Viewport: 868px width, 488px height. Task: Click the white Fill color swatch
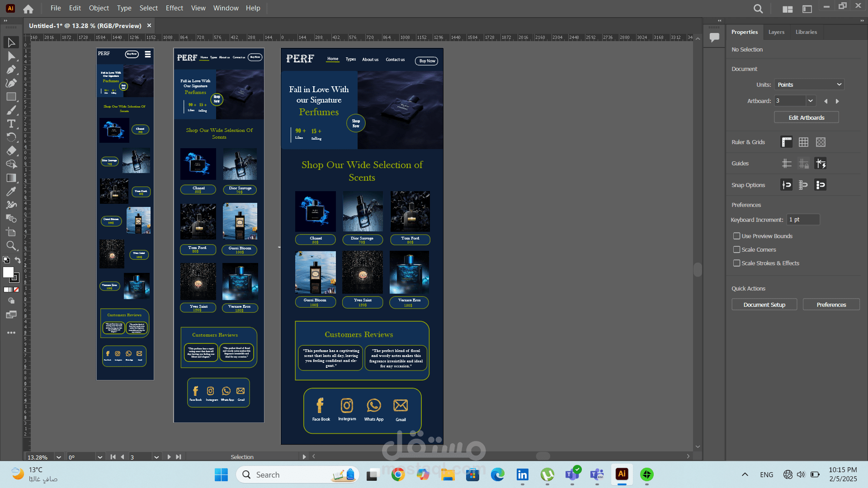point(8,272)
